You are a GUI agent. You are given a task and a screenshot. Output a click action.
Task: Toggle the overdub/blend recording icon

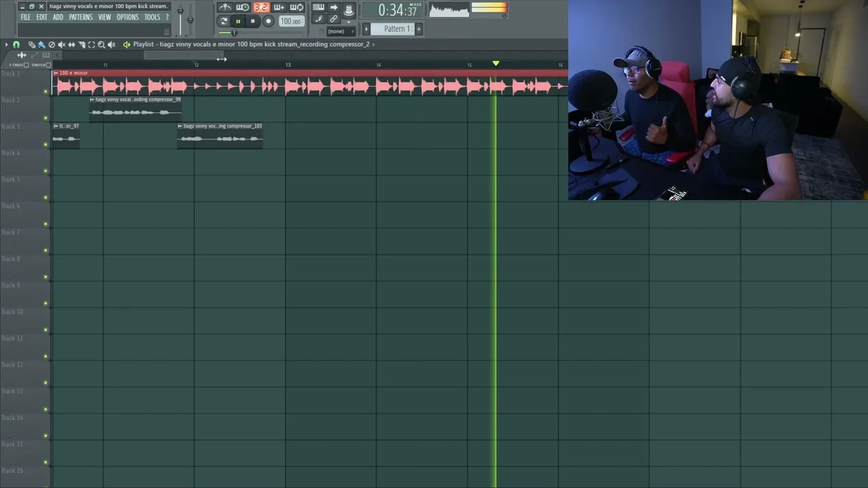click(x=279, y=7)
